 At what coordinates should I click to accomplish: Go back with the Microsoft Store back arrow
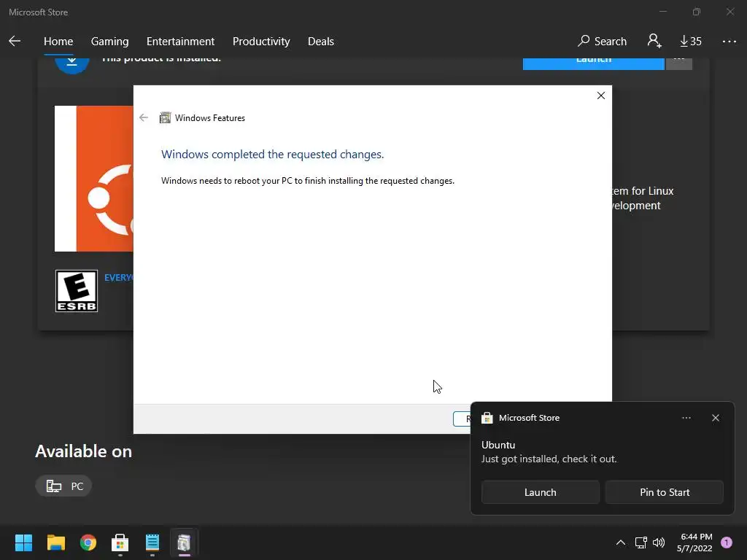15,42
